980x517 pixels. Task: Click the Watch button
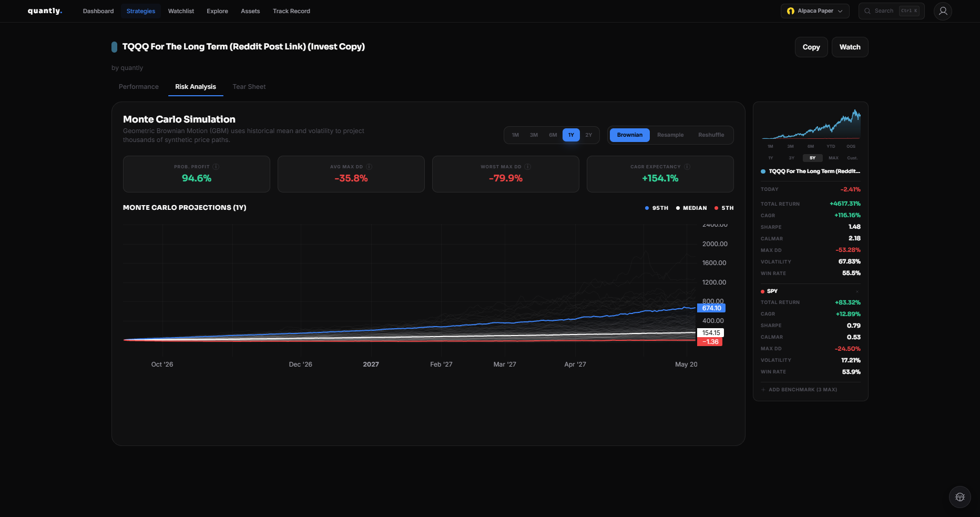pos(850,47)
